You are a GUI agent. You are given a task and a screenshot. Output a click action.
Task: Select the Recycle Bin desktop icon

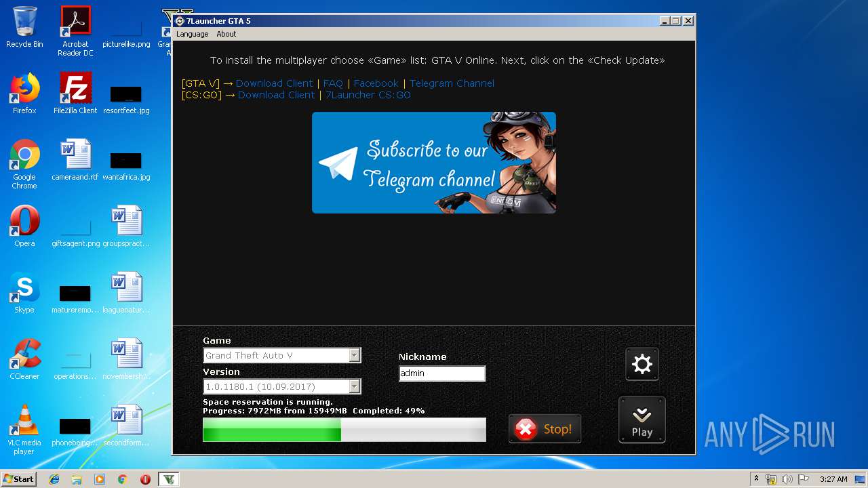[24, 27]
